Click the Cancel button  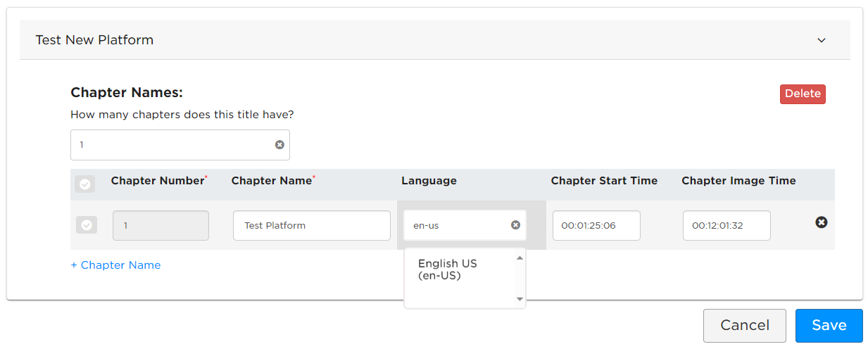[745, 326]
